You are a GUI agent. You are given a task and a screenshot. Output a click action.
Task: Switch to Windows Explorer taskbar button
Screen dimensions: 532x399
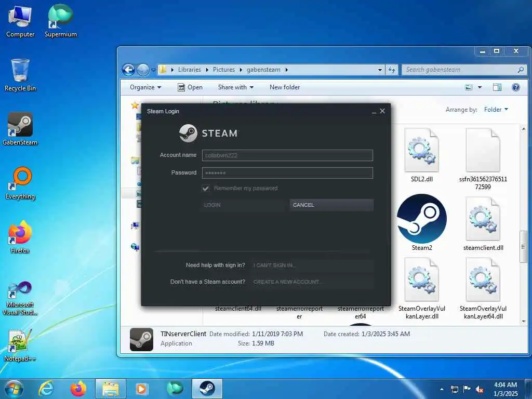coord(111,389)
